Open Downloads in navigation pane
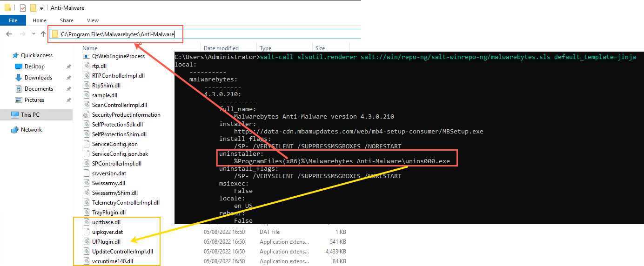 (38, 78)
